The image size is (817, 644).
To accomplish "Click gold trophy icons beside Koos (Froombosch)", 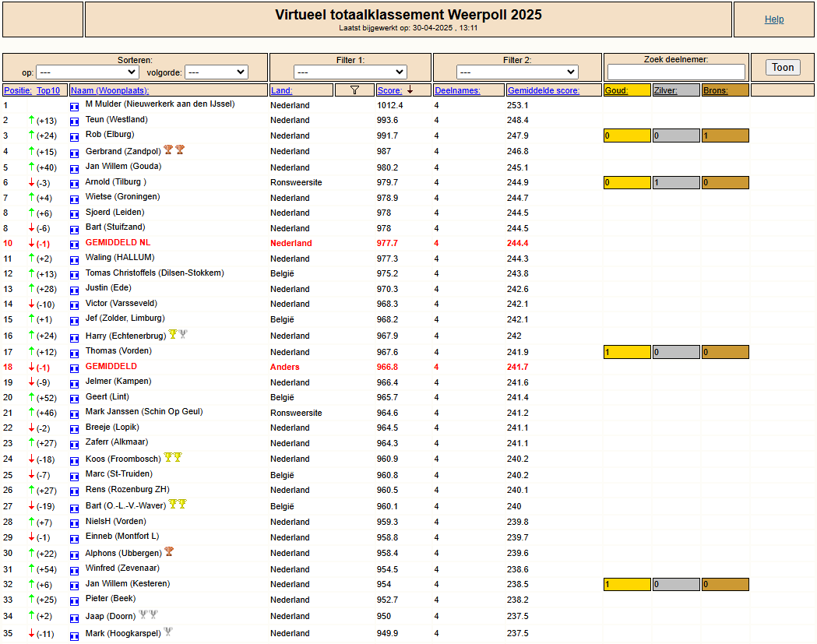I will pos(173,458).
